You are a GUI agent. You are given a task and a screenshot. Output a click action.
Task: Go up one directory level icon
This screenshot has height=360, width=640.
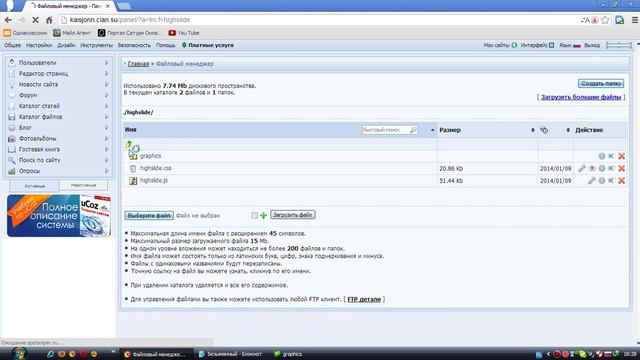(129, 144)
